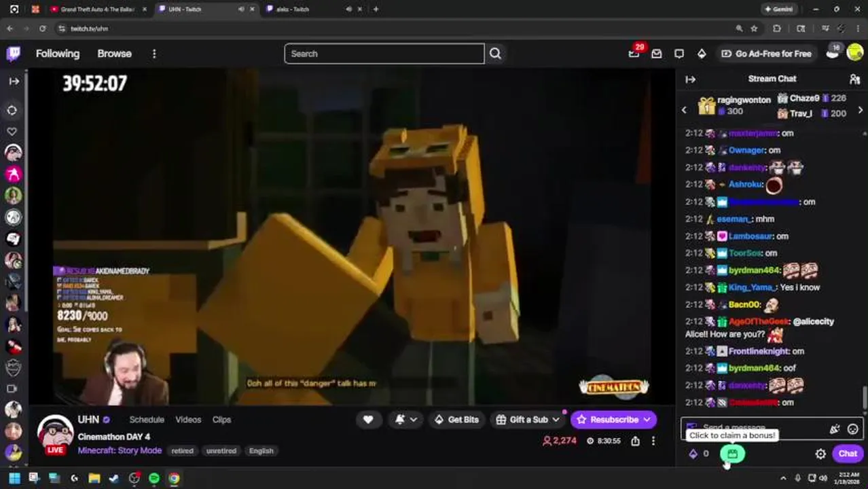
Task: Open the Twitch home logo
Action: [14, 54]
